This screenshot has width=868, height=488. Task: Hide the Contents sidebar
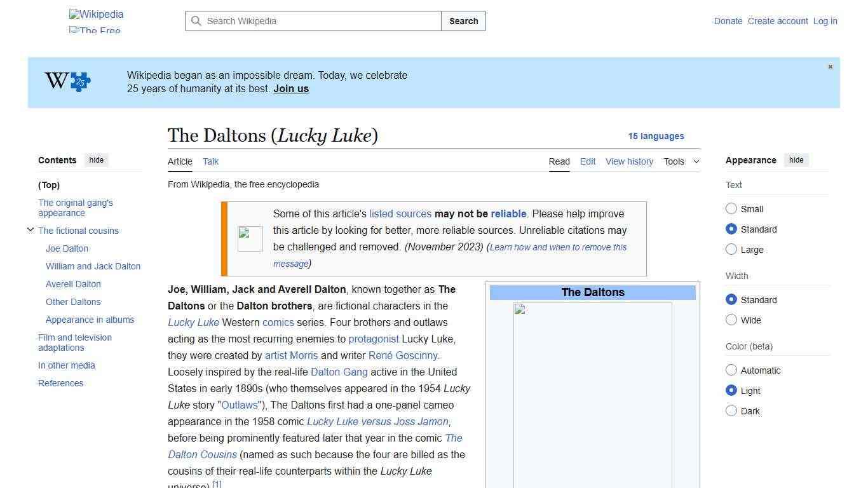coord(96,159)
